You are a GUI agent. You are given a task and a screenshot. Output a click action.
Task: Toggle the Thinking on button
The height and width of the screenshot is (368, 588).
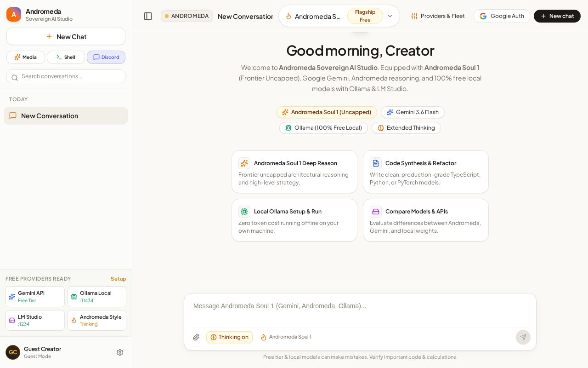[229, 337]
